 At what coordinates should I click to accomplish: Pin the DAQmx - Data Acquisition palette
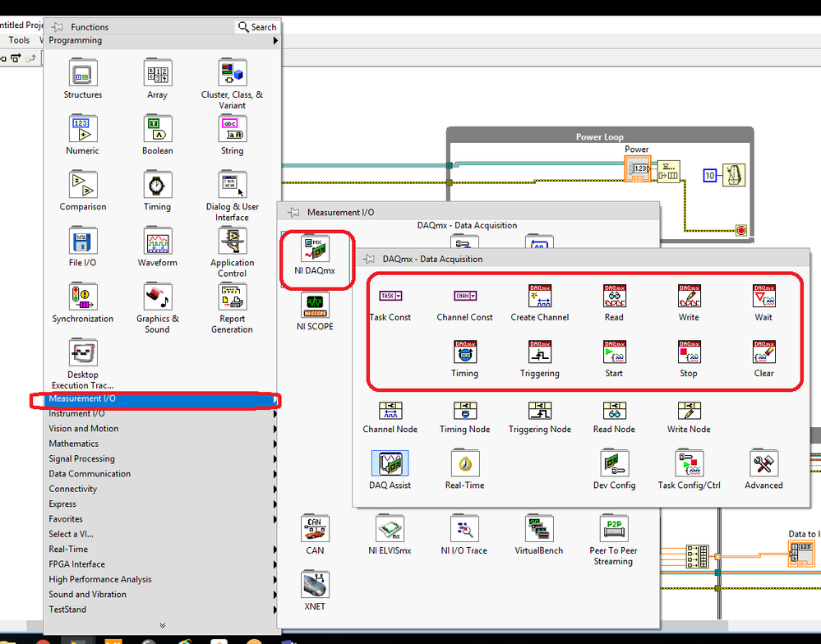coord(369,259)
